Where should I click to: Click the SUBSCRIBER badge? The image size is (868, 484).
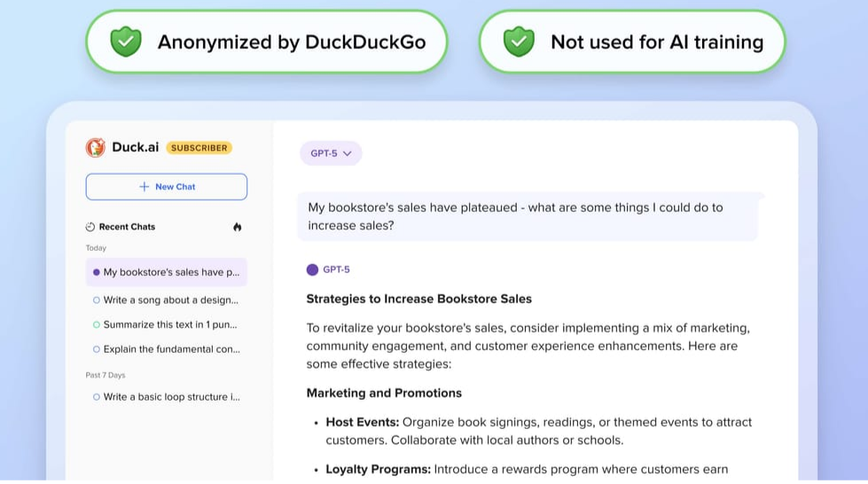click(x=199, y=148)
